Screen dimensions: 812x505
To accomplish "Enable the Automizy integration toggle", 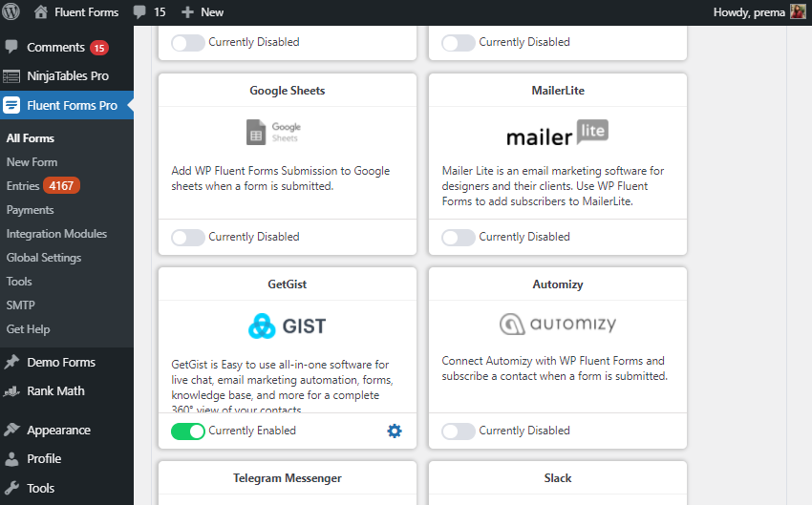I will click(459, 431).
